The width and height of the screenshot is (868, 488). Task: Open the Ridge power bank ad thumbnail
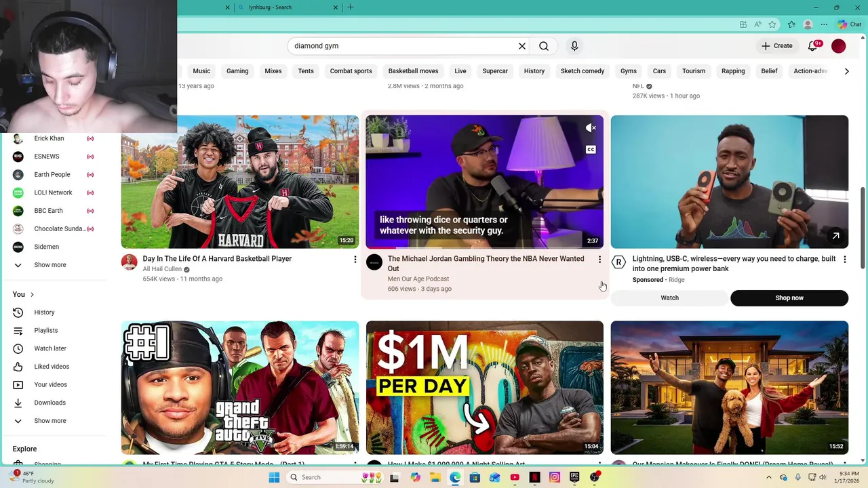pos(730,182)
